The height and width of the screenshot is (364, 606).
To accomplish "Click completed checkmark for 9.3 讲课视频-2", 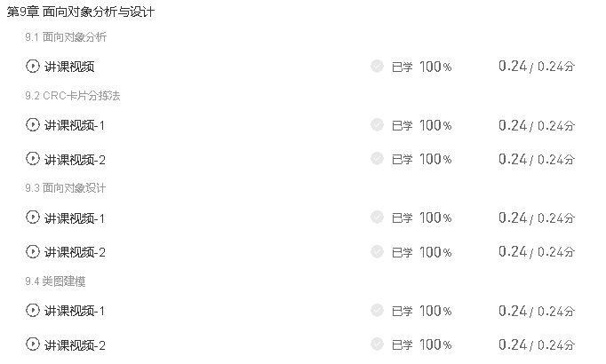I will click(x=377, y=251).
